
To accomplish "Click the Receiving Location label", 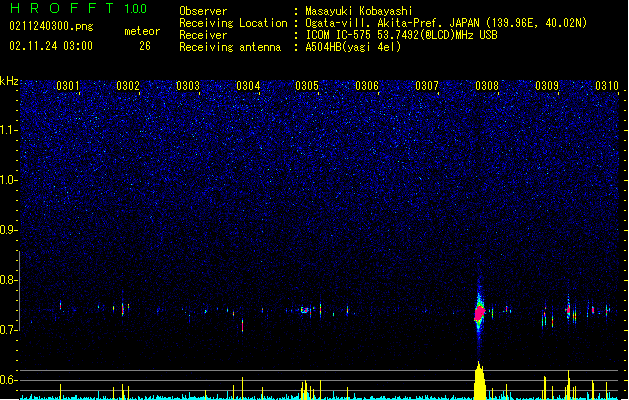I will click(233, 23).
